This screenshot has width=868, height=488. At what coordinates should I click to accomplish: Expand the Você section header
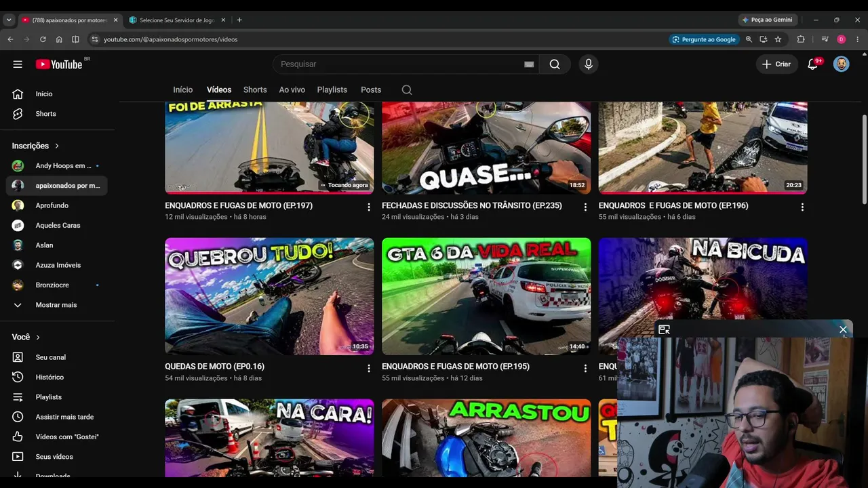click(x=26, y=337)
